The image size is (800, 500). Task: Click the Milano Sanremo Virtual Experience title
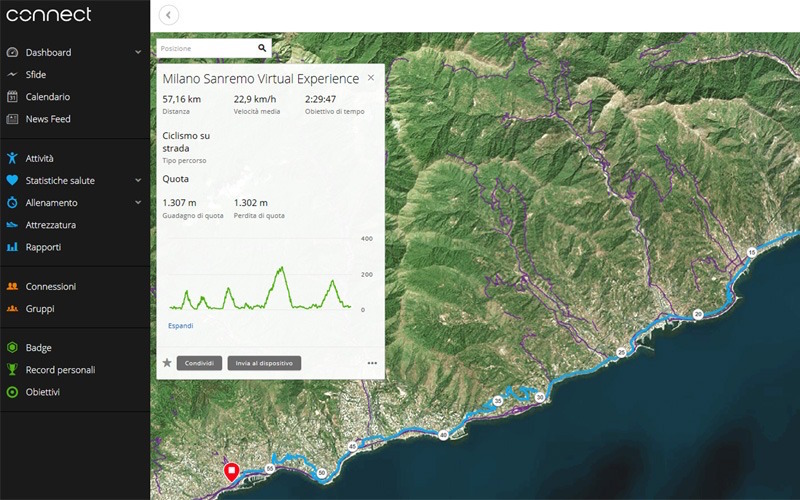[x=261, y=79]
